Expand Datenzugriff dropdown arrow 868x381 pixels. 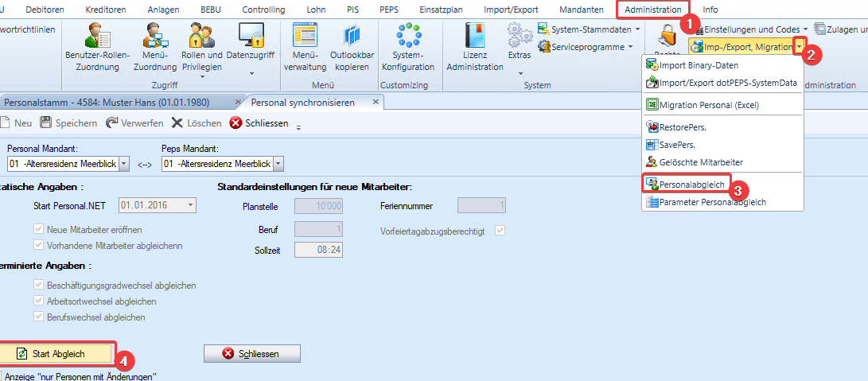251,74
